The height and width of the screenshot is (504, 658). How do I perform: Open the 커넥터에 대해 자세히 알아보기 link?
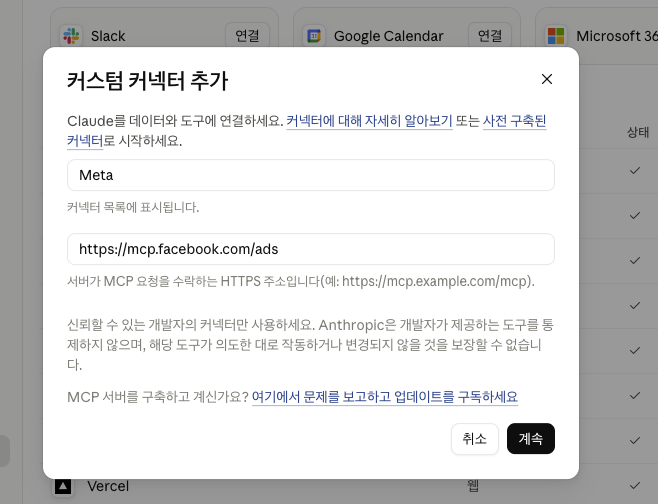click(369, 121)
